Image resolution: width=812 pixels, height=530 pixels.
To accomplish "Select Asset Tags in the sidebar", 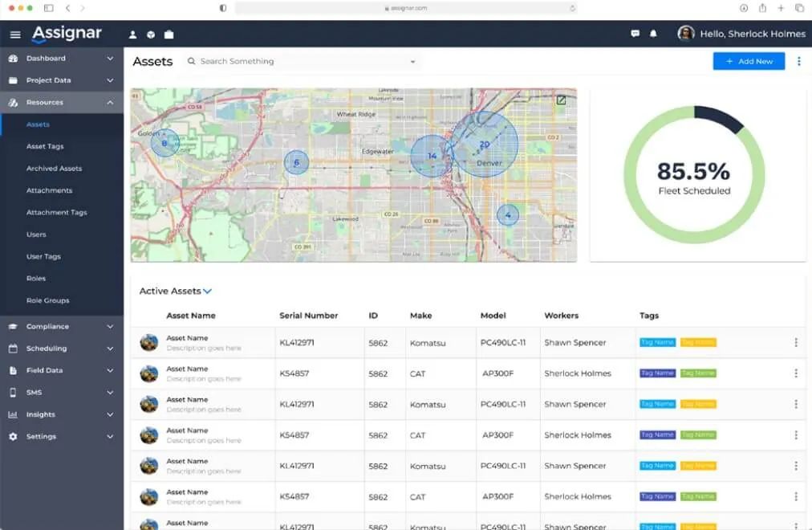I will [x=45, y=147].
